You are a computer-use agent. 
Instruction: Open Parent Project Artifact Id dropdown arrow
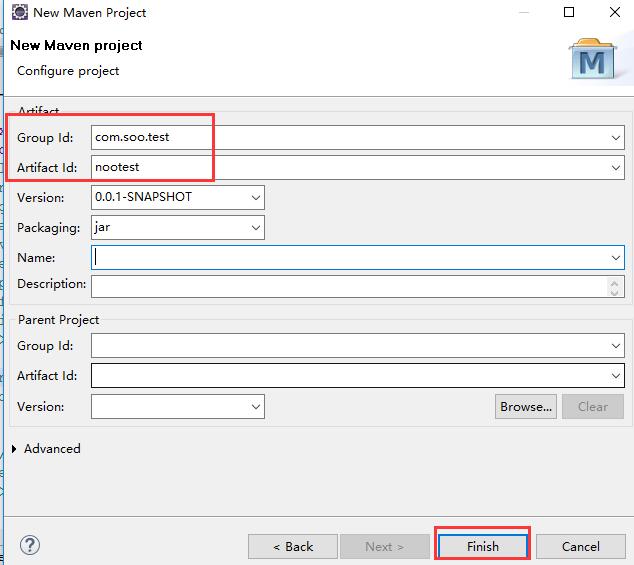click(615, 376)
